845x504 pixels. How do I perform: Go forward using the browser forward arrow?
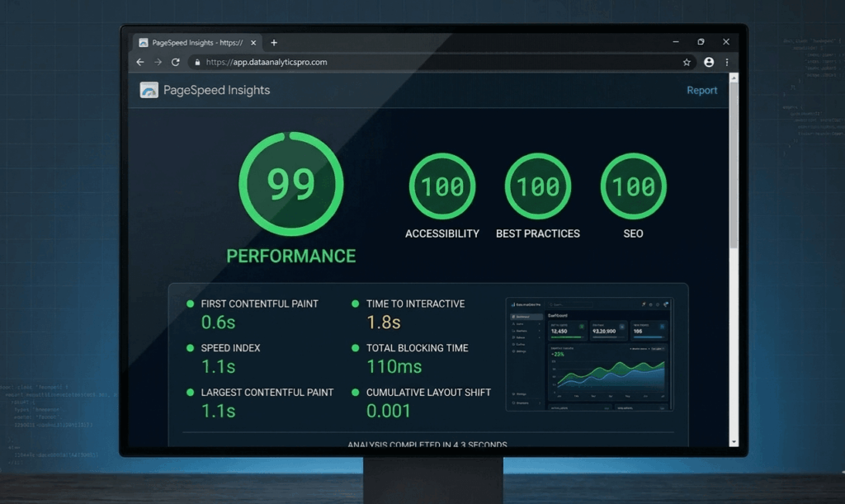click(158, 62)
